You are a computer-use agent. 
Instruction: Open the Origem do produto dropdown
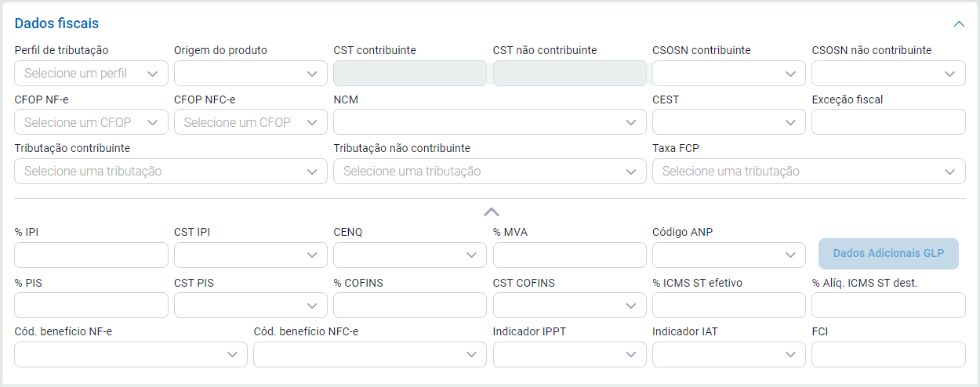pyautogui.click(x=250, y=74)
